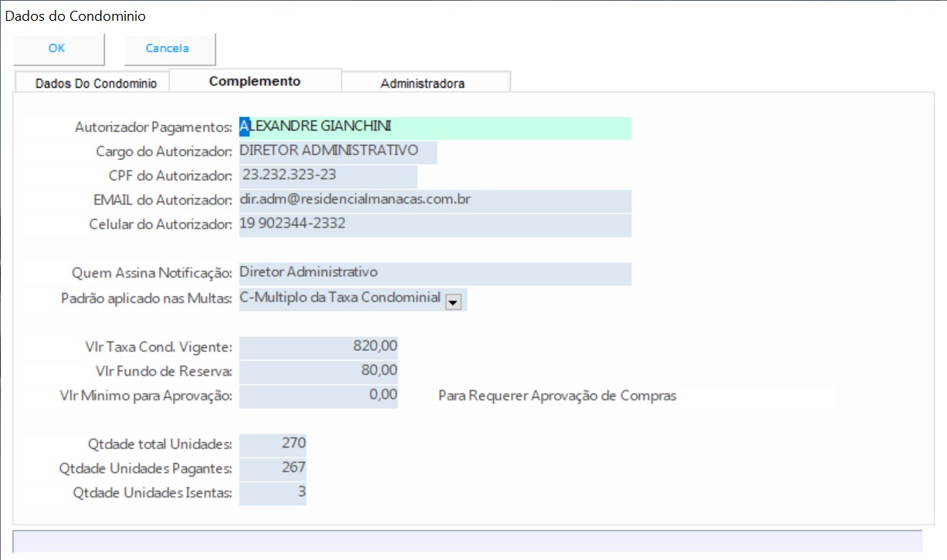Switch to Dados Do Condominio tab
The width and height of the screenshot is (947, 560).
tap(96, 83)
